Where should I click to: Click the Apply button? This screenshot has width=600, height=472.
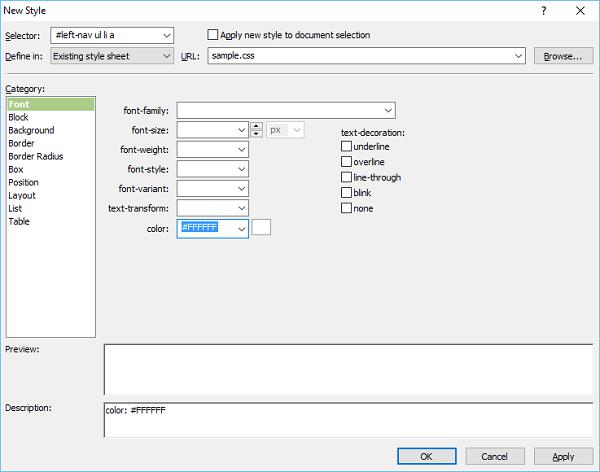pos(563,456)
